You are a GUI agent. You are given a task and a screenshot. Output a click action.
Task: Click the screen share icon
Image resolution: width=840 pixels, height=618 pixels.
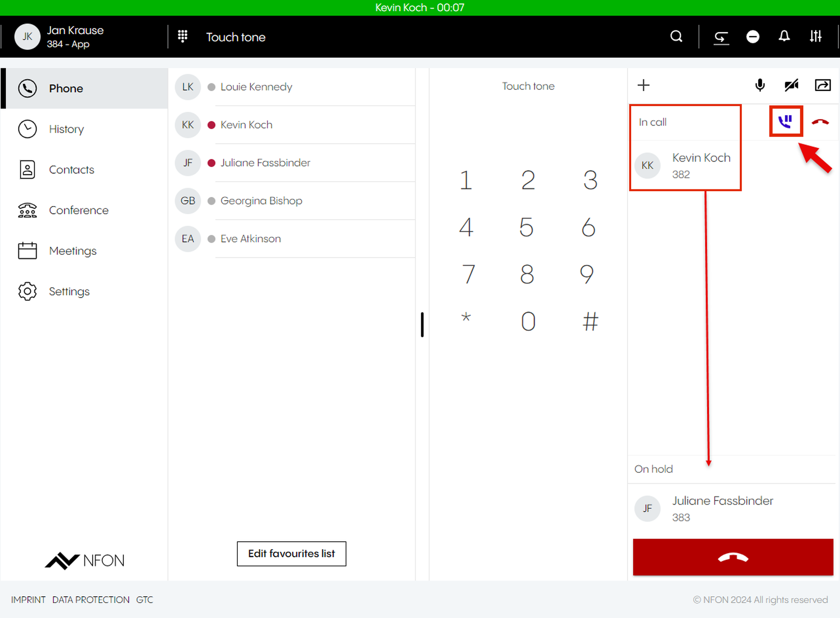point(822,85)
